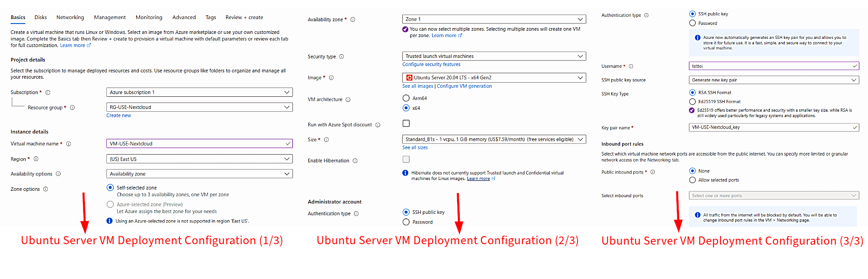Switch to the Disks tab
The image size is (868, 279).
(x=41, y=17)
